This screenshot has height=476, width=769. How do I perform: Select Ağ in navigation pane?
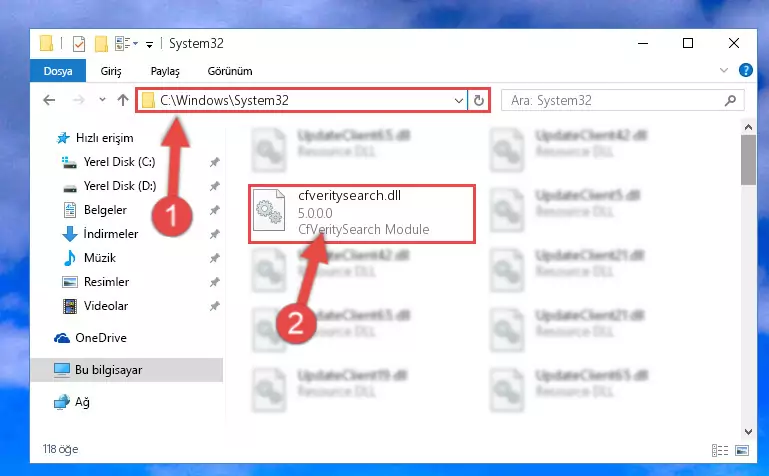(72, 402)
